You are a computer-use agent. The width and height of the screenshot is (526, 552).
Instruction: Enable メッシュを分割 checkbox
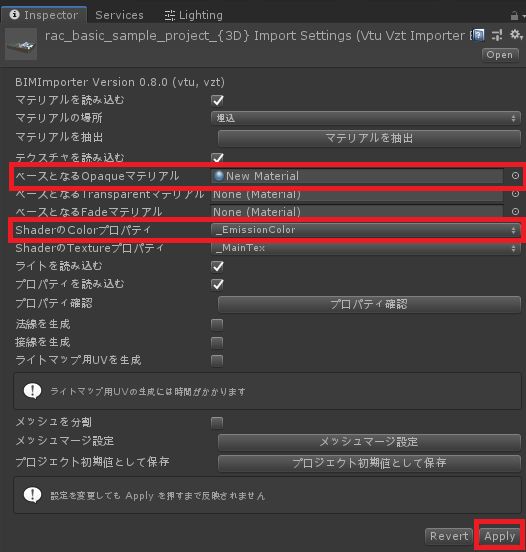pos(217,422)
